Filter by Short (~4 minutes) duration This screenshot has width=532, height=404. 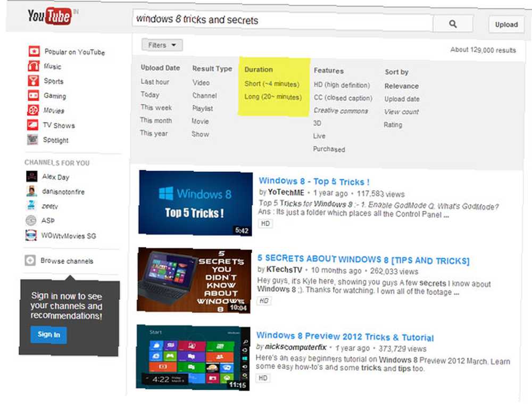272,84
